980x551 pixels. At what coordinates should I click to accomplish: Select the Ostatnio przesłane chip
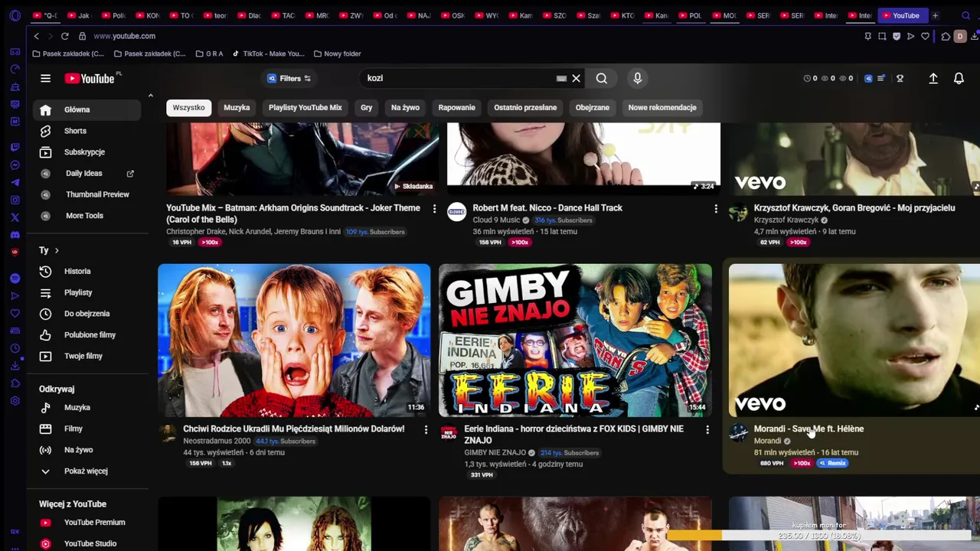525,108
